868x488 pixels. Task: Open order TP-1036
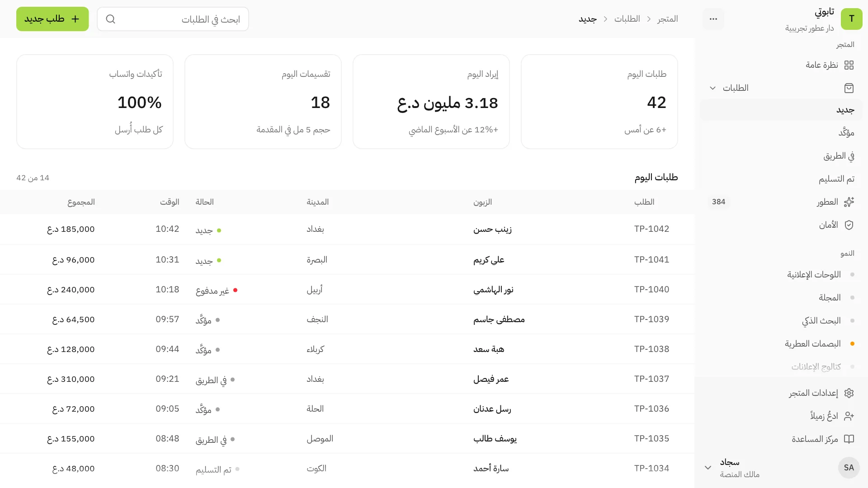tap(651, 409)
